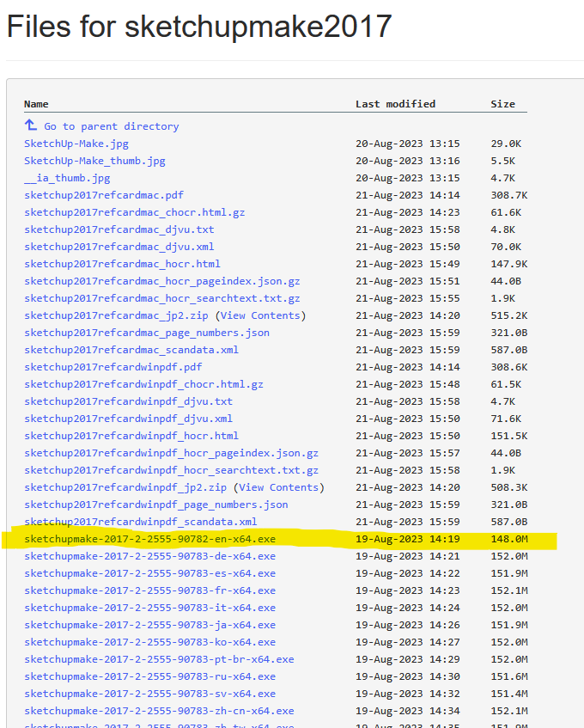Open SketchUp-Make.jpg file link
The image size is (584, 728).
76,144
